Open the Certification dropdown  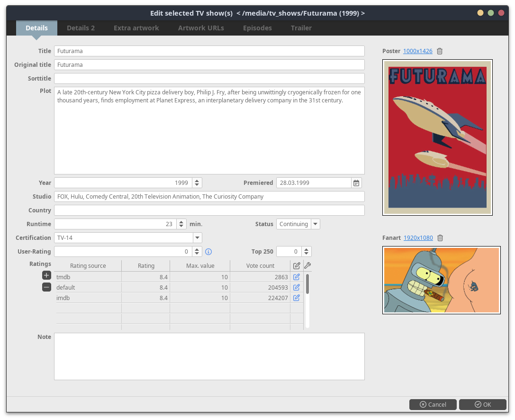(197, 238)
